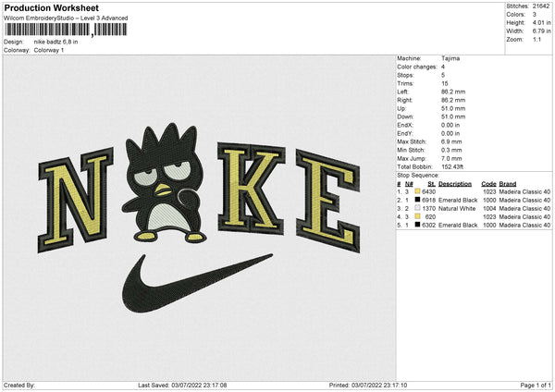
Task: Click the Height value 4.01 in
Action: click(x=541, y=22)
